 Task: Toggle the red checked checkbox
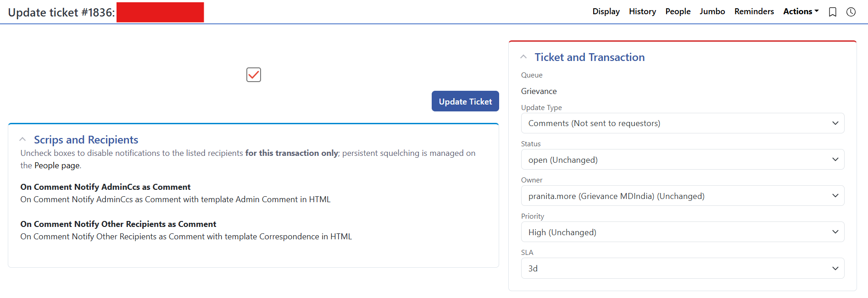point(254,75)
